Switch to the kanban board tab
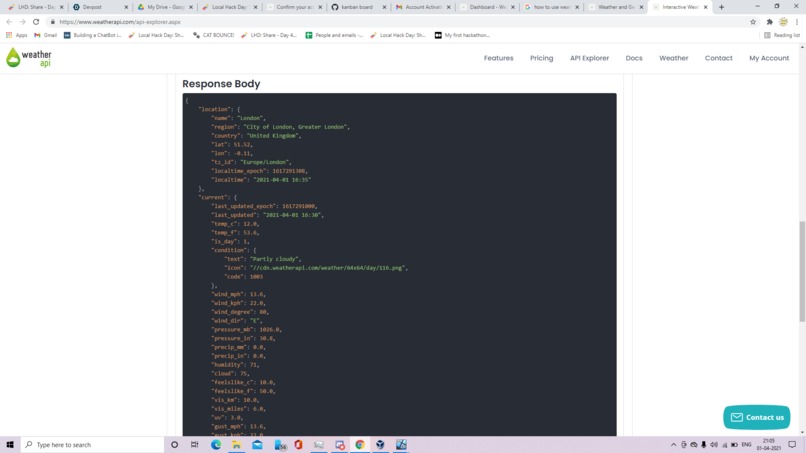 [x=358, y=7]
